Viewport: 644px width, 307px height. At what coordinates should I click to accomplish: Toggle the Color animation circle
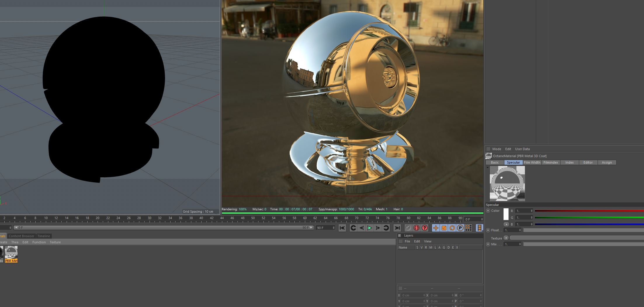pyautogui.click(x=488, y=211)
